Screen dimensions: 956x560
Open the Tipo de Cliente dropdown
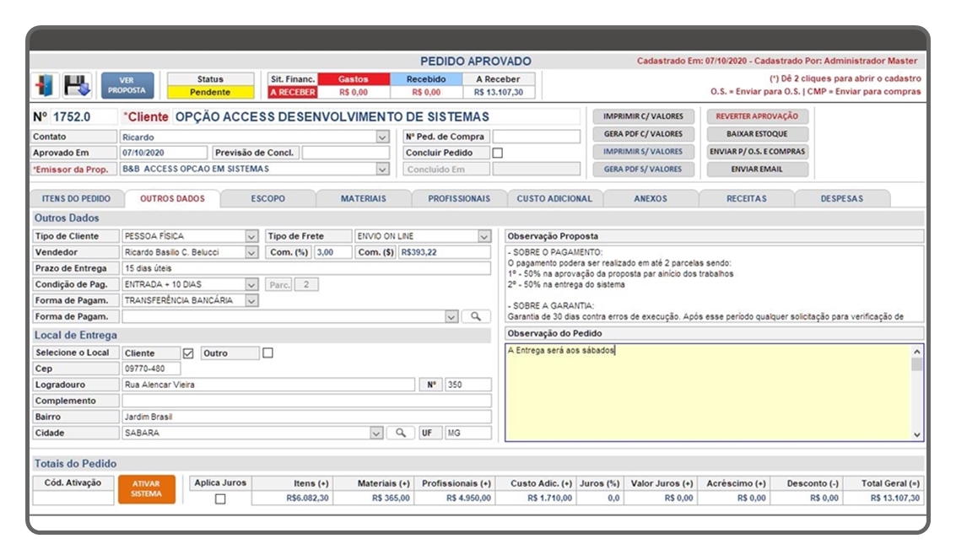pyautogui.click(x=251, y=236)
